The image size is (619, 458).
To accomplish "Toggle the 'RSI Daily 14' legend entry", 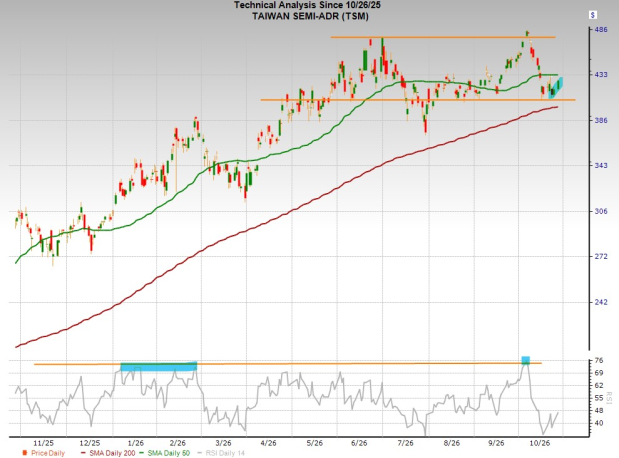I will 220,453.
